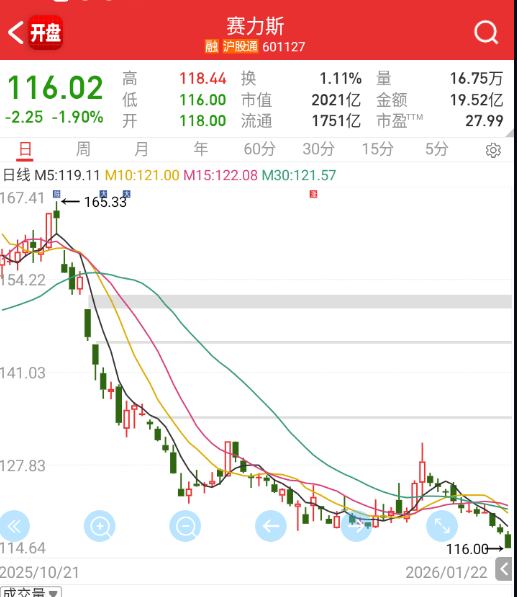Tap the M15:122.08 moving average label

click(x=220, y=175)
